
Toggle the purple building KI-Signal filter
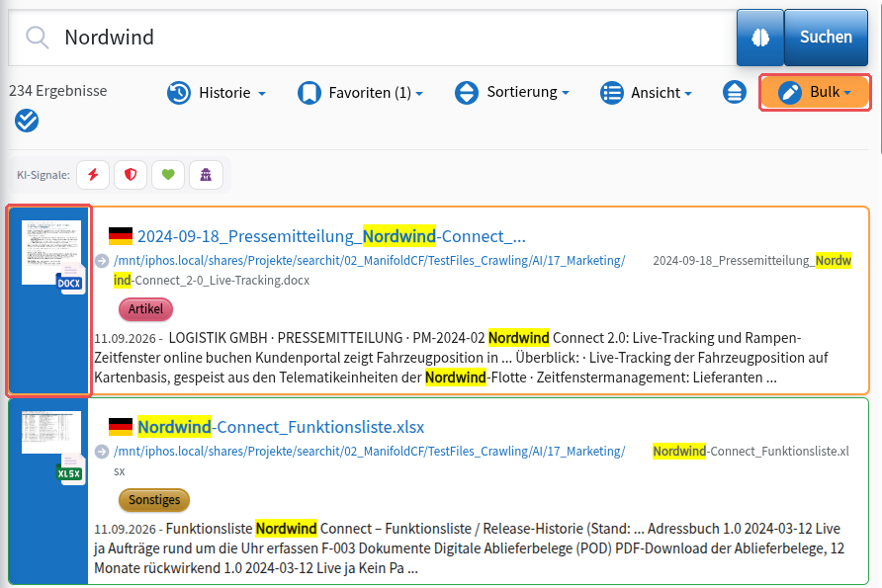(206, 175)
